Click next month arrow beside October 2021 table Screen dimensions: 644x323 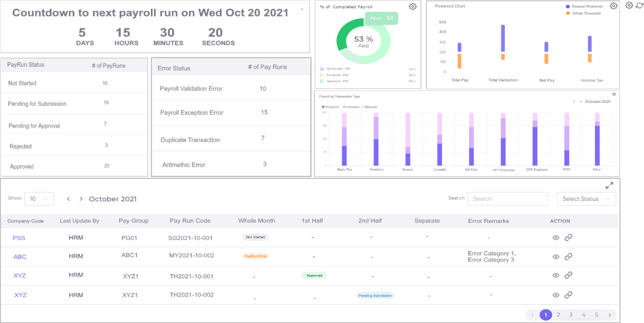[81, 199]
